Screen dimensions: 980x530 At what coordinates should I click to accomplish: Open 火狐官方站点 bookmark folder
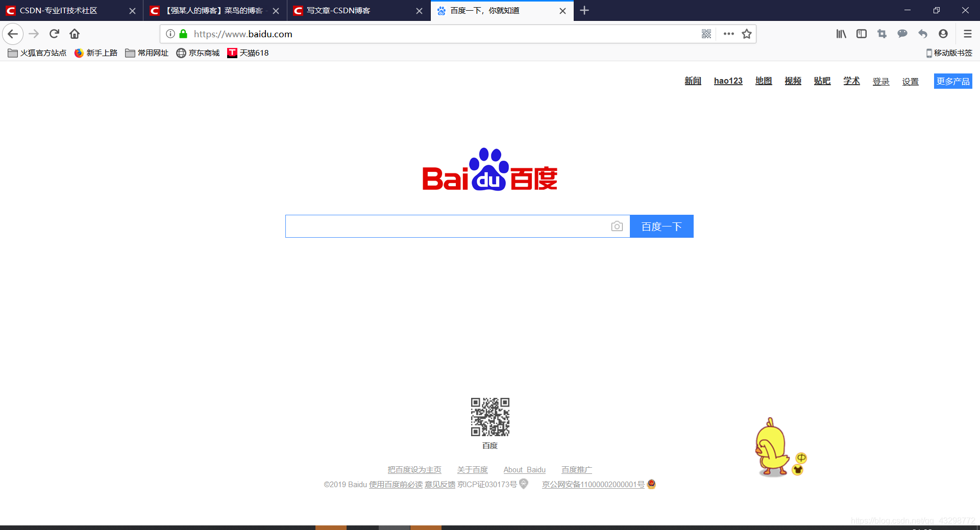tap(37, 53)
